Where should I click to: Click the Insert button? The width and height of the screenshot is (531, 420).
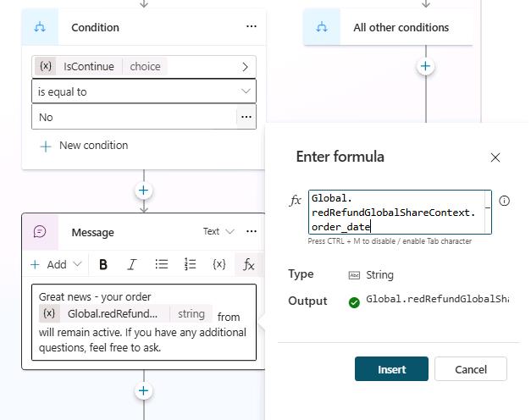coord(391,369)
